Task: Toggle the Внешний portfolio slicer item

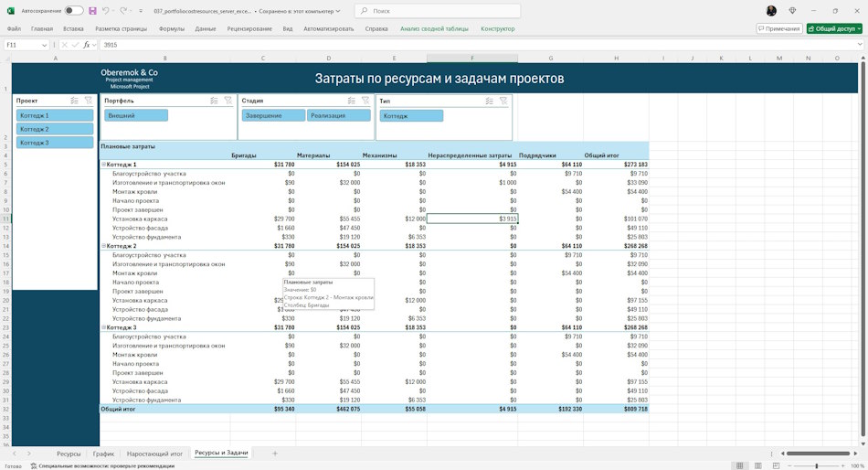Action: click(136, 115)
